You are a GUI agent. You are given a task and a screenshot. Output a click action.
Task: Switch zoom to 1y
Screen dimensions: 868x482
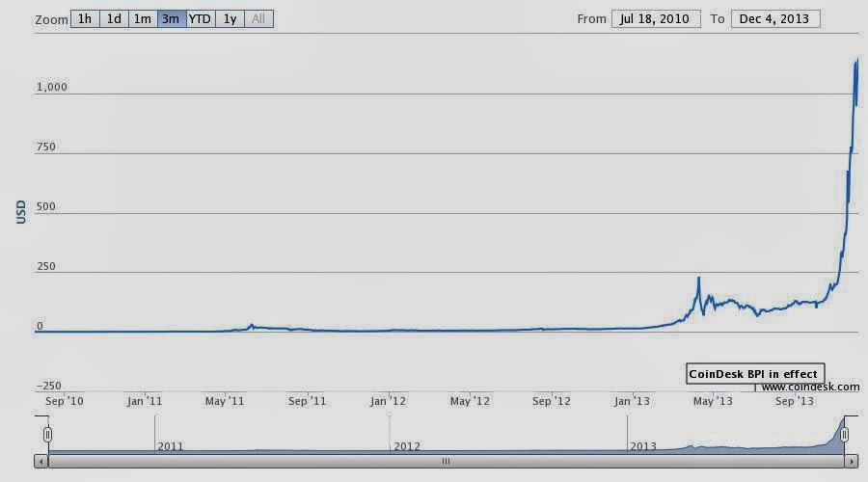[230, 19]
